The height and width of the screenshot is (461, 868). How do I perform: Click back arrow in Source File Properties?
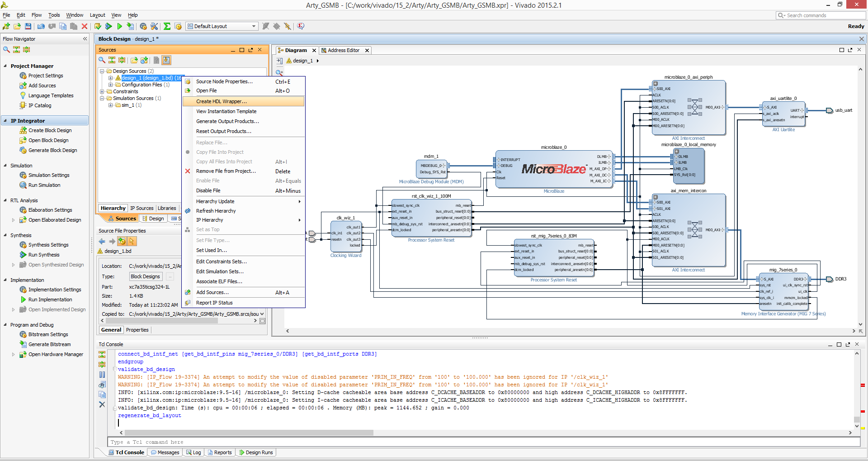(x=102, y=241)
